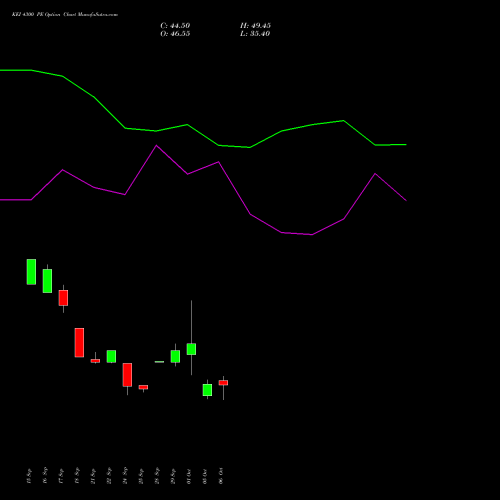The image size is (500, 500).
Task: Click the green candlestick for 15 Sep
Action: click(31, 272)
